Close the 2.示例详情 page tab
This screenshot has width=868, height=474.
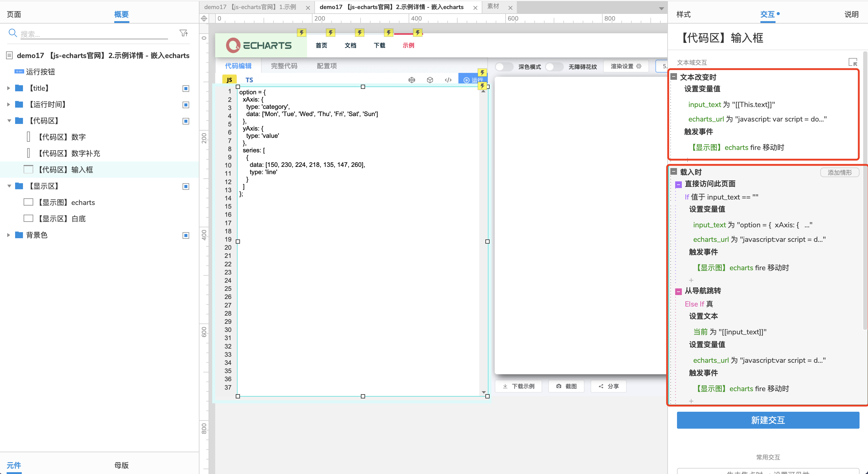[475, 8]
